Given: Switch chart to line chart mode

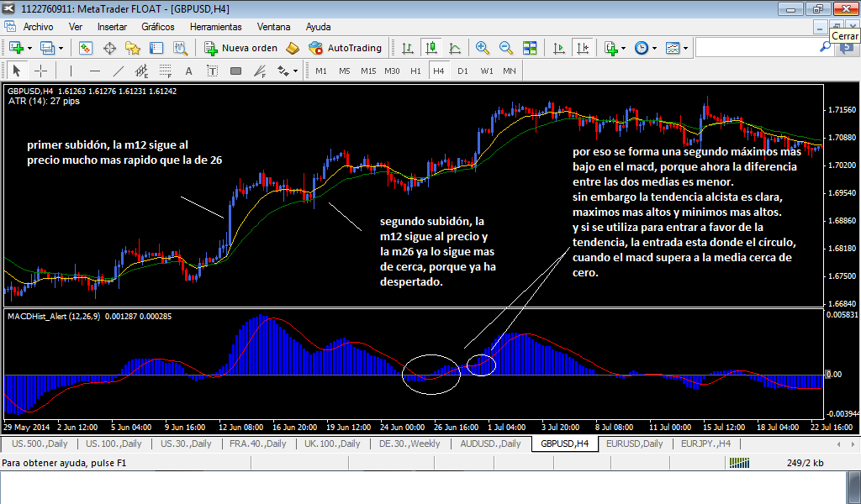Looking at the screenshot, I should tap(455, 48).
